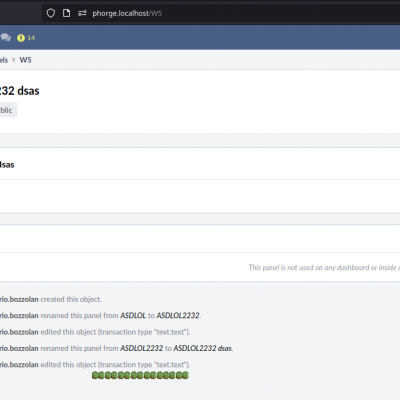This screenshot has width=400, height=400.
Task: Open the notifications alert exclamation icon
Action: pos(21,38)
